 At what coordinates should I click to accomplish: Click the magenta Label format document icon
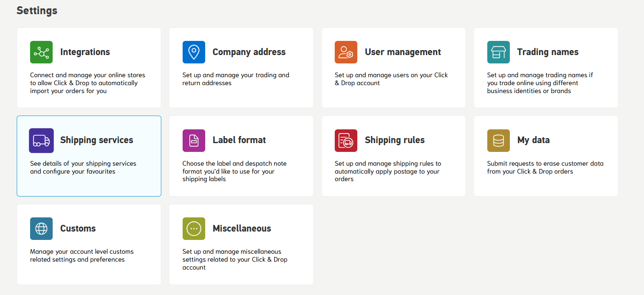point(193,141)
